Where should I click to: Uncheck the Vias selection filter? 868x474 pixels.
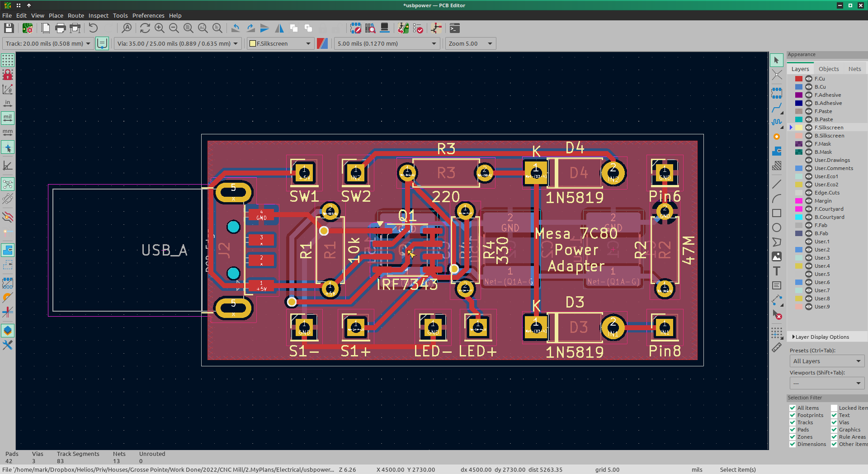834,422
